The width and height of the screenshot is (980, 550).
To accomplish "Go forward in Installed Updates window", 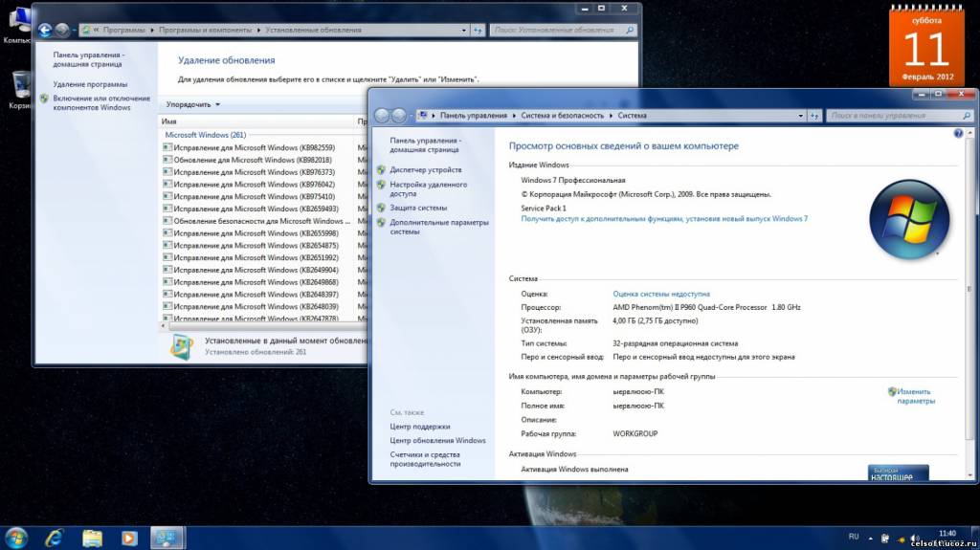I will [62, 30].
